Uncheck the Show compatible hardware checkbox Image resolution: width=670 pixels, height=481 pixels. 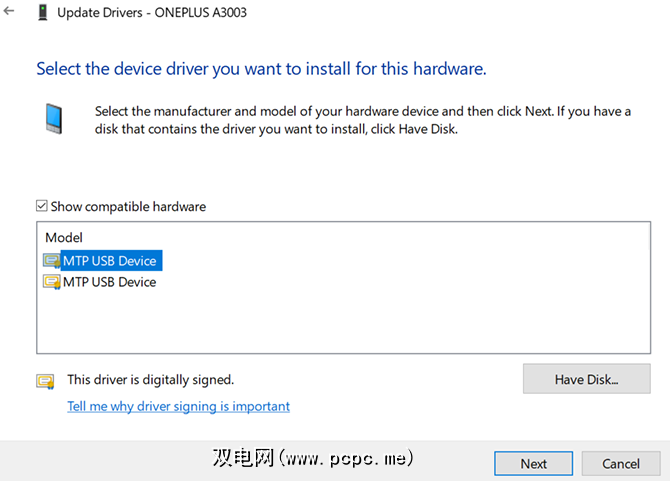[x=41, y=207]
